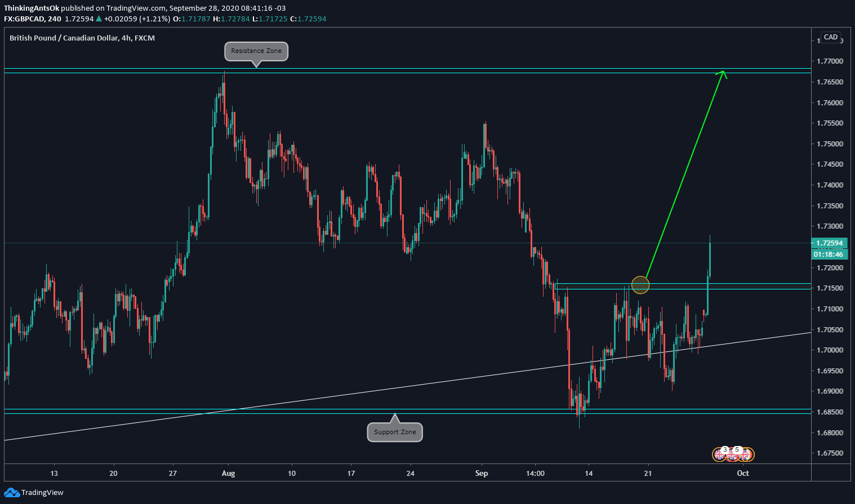Click the high value H:1.72784
The width and height of the screenshot is (855, 504).
click(231, 19)
